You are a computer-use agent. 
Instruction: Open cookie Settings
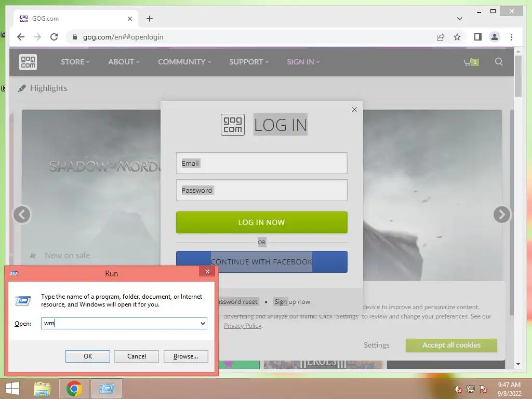376,345
